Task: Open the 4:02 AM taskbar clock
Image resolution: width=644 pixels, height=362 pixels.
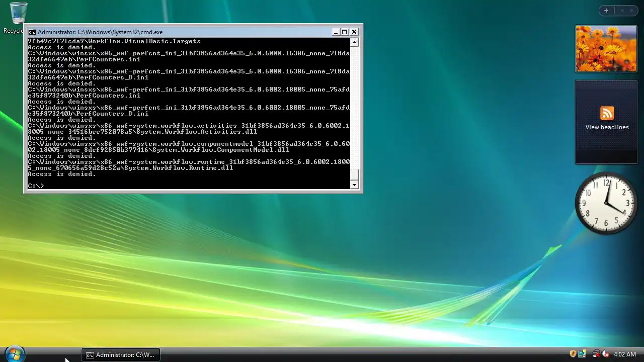Action: pos(625,354)
